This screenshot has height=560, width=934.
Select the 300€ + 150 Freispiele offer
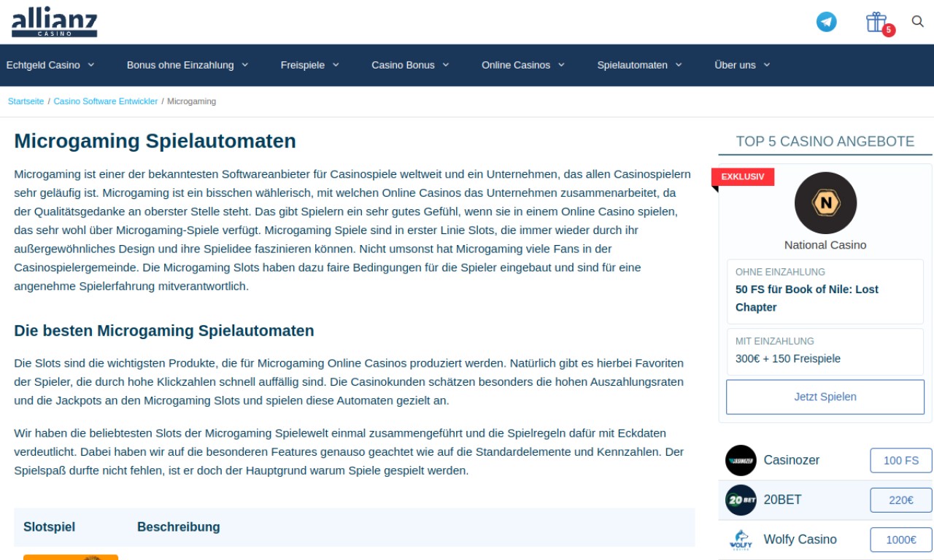pyautogui.click(x=825, y=352)
